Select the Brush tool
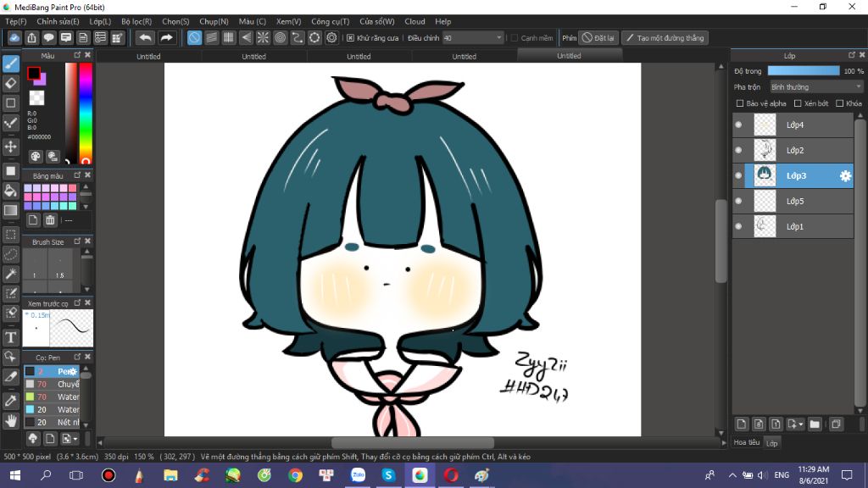Viewport: 868px width, 488px height. 11,64
